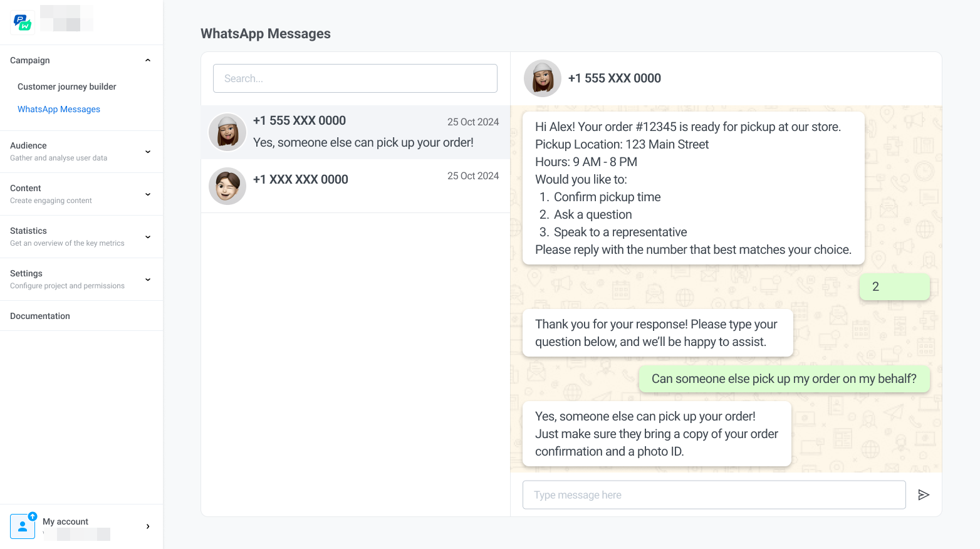Click the app logo in top-left corner
Viewport: 980px width, 549px height.
point(23,23)
